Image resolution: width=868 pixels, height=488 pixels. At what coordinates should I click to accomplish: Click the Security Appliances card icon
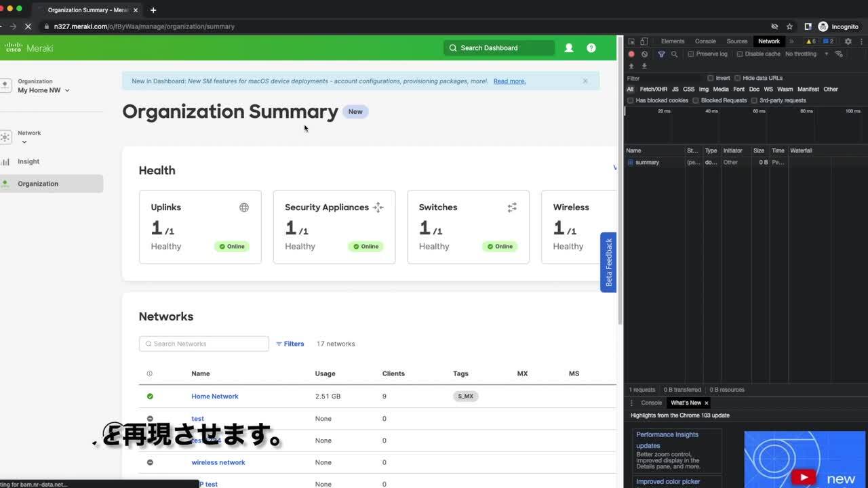pyautogui.click(x=378, y=207)
